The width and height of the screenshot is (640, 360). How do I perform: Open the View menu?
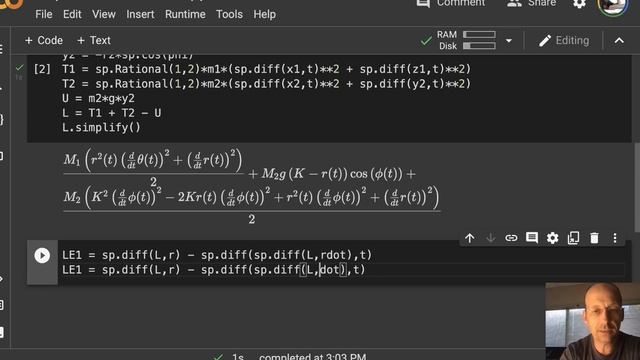[104, 14]
